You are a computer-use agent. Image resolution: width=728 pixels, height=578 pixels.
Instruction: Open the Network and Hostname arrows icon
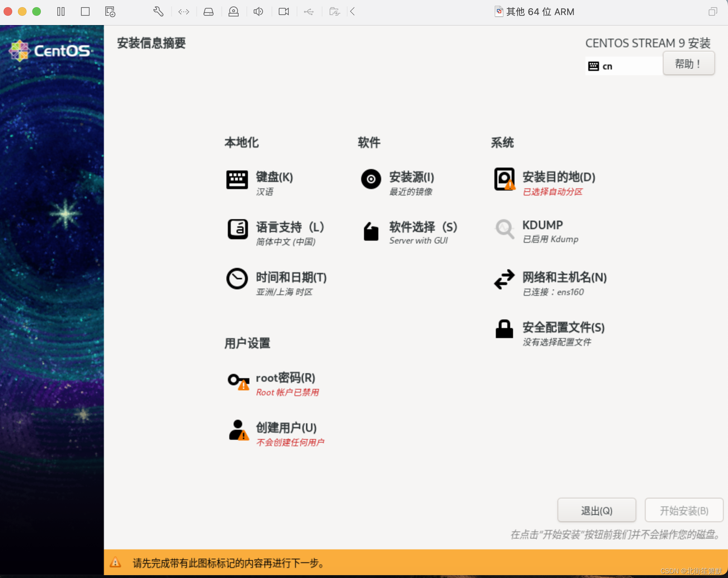pyautogui.click(x=504, y=279)
